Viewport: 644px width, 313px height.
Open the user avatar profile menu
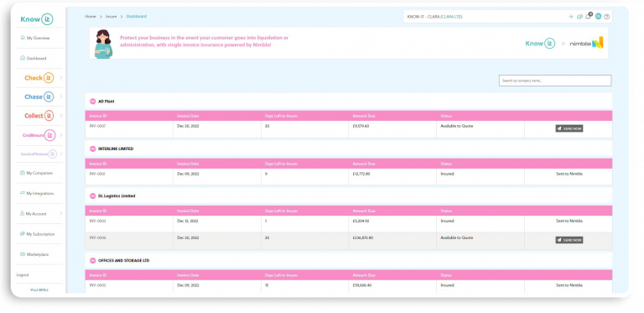(x=599, y=17)
